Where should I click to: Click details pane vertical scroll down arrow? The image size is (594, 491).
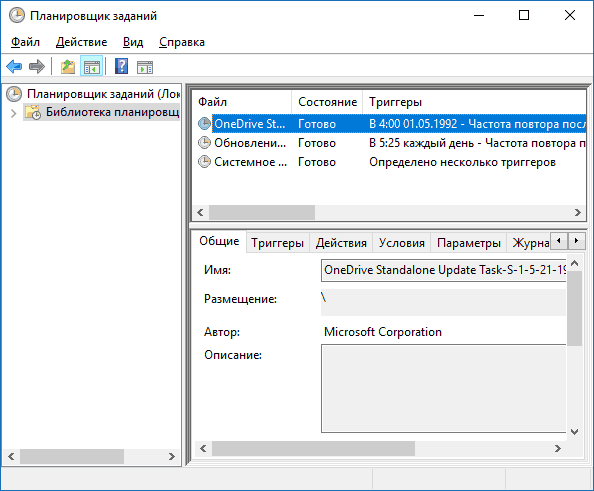(574, 432)
